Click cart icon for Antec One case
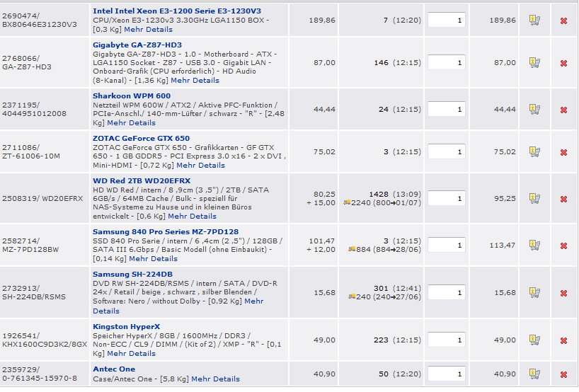The height and width of the screenshot is (392, 579). pos(534,374)
